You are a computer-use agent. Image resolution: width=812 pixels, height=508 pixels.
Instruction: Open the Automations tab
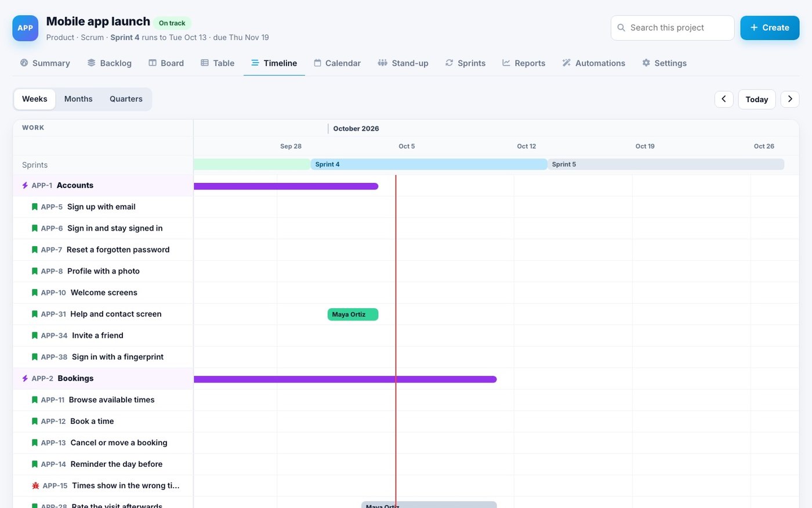pos(594,63)
